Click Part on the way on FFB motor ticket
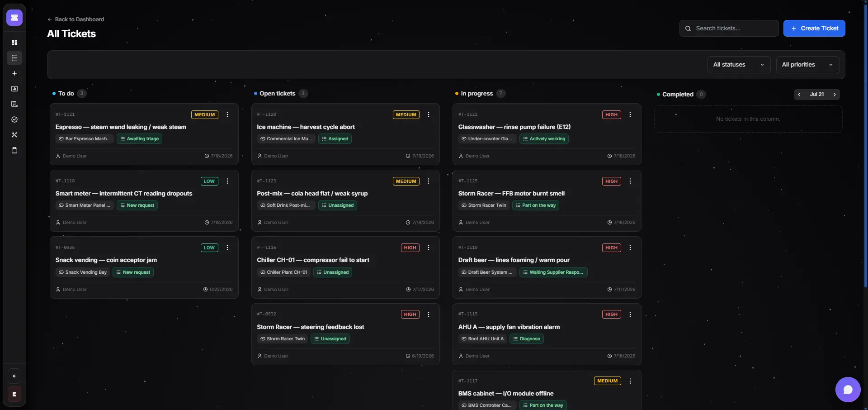Image resolution: width=868 pixels, height=410 pixels. 536,205
